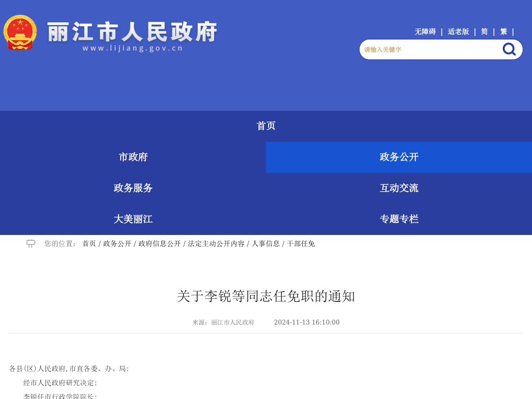532x399 pixels.
Task: Click the search magnifier icon
Action: point(509,49)
